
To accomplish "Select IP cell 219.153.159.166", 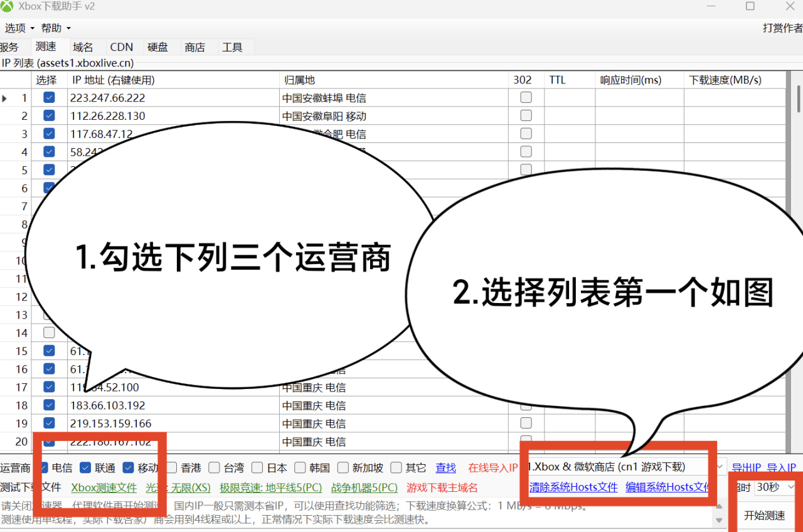I will click(x=173, y=423).
